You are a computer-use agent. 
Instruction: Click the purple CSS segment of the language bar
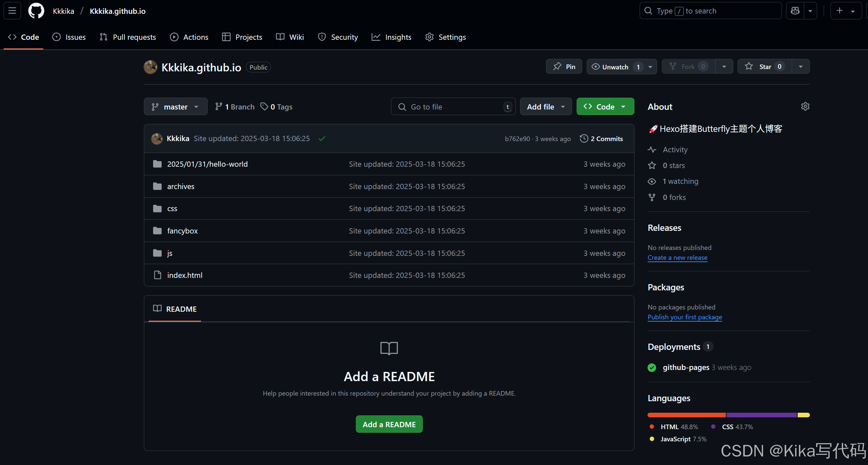click(761, 415)
